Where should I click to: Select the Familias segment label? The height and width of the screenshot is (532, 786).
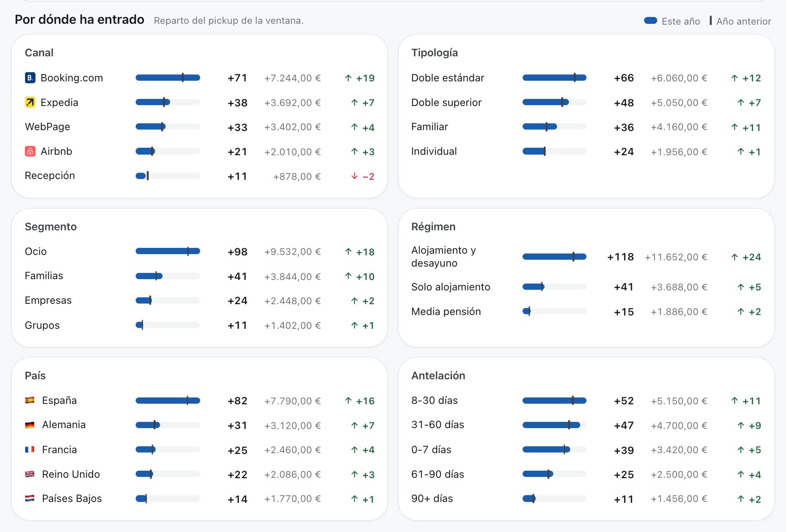(44, 276)
